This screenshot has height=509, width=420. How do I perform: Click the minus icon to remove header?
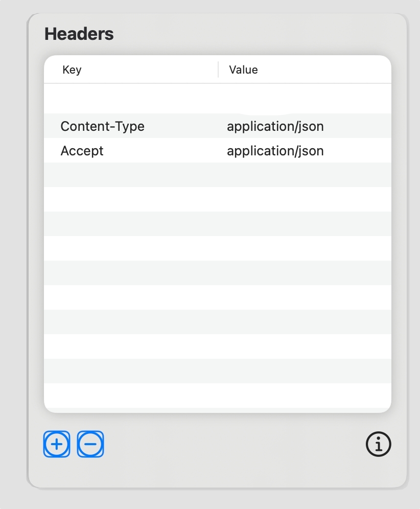[x=90, y=444]
